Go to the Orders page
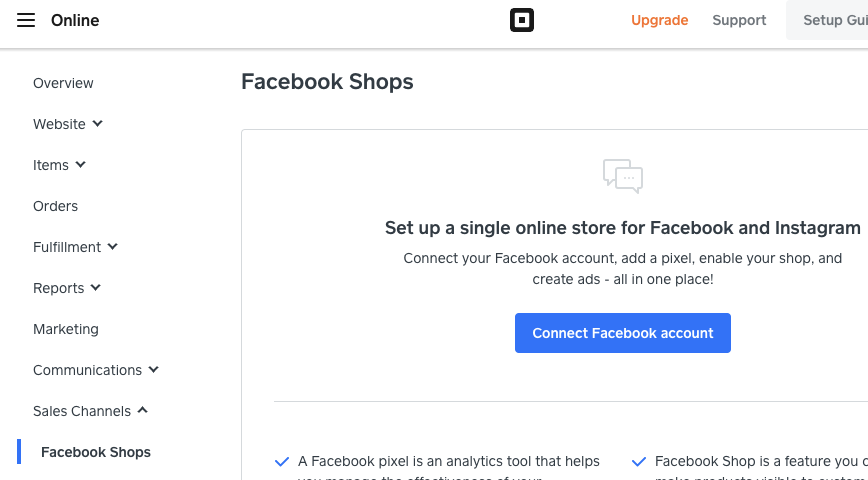868x480 pixels. (55, 206)
